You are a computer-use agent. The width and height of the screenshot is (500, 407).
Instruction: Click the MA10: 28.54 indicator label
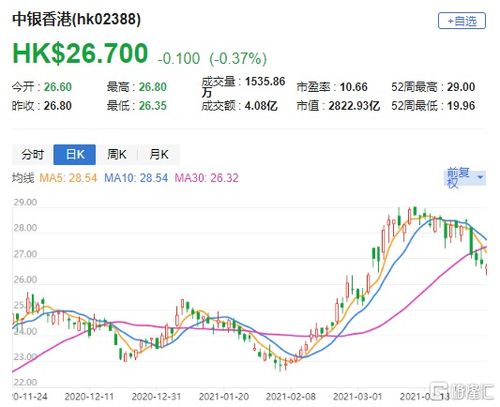(x=136, y=178)
